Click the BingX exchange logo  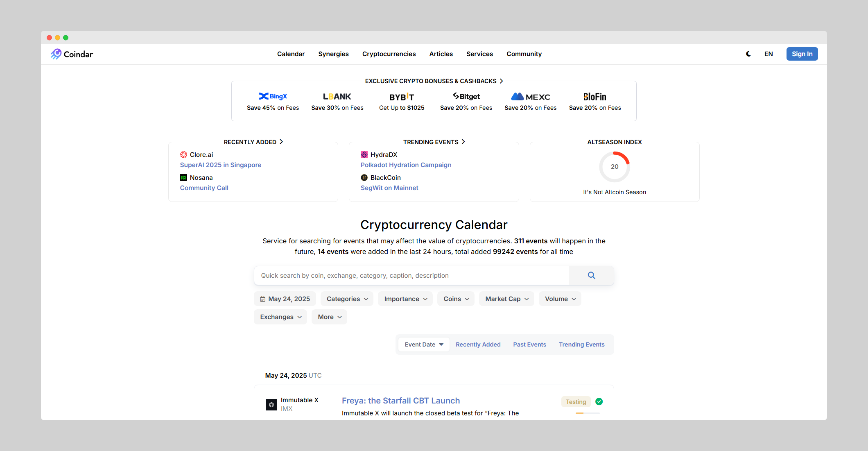click(x=273, y=96)
